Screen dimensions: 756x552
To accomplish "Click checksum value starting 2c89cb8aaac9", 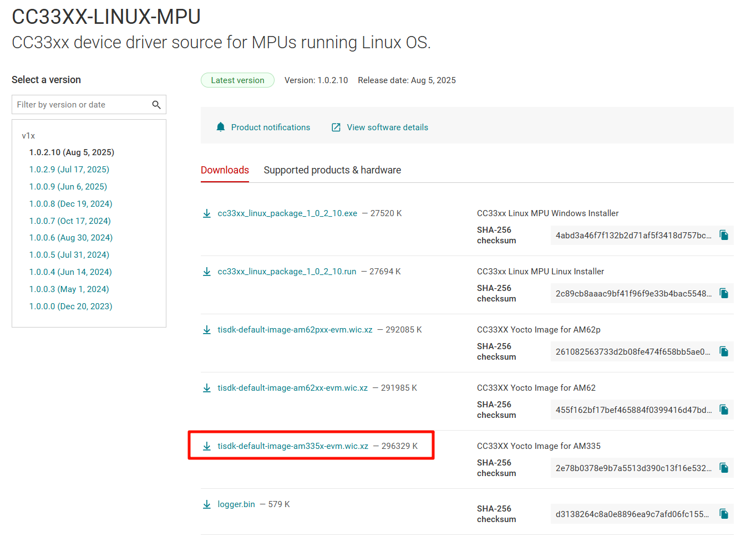I will [633, 293].
